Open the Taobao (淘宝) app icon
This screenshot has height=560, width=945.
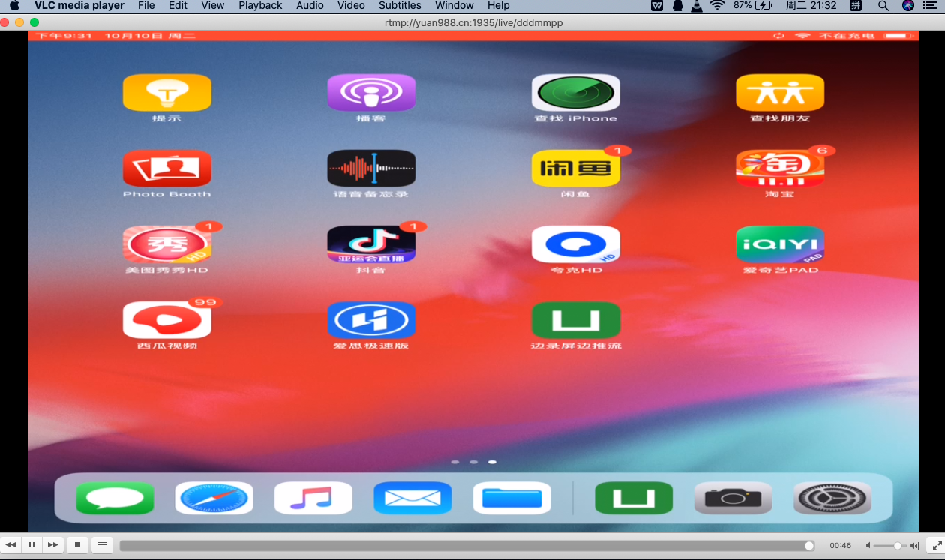coord(780,169)
